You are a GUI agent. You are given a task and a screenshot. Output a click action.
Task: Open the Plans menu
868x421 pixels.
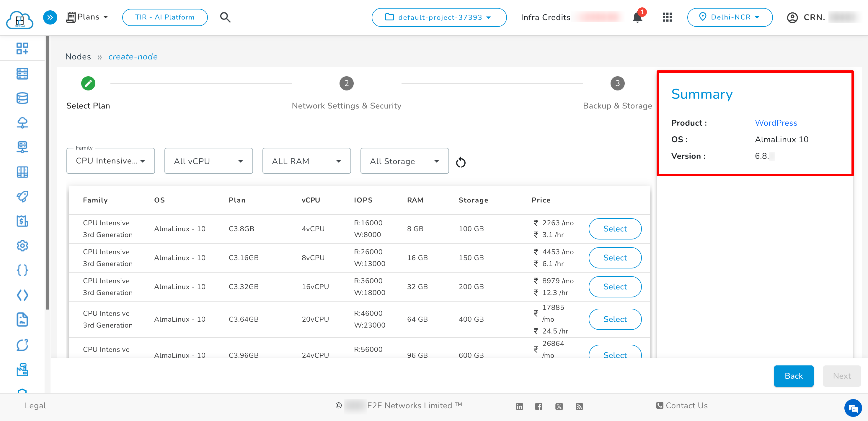pos(87,17)
